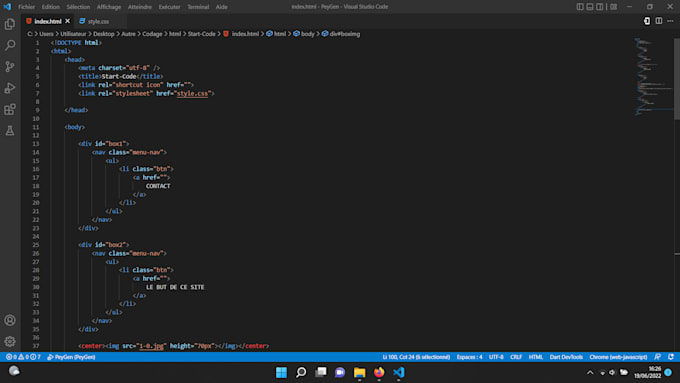
Task: Follow the style.css link in code
Action: pyautogui.click(x=193, y=93)
